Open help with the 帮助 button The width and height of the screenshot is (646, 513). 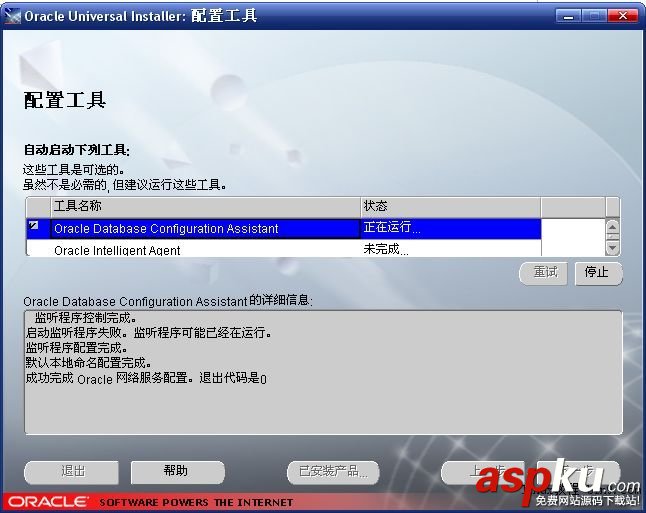pyautogui.click(x=178, y=472)
